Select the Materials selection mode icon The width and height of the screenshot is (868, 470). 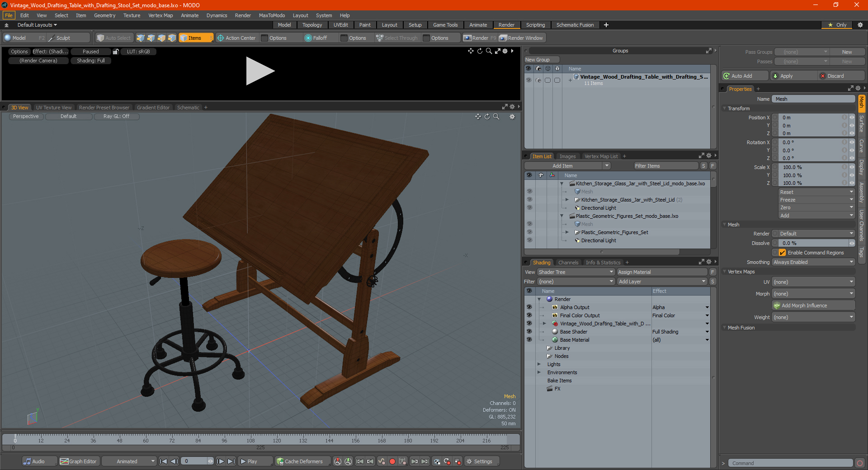172,38
